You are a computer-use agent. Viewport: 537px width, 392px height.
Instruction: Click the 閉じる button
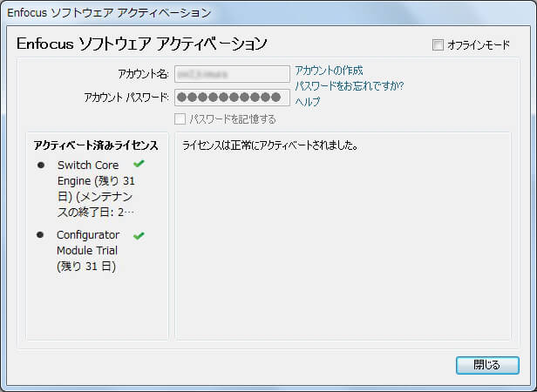pos(487,365)
